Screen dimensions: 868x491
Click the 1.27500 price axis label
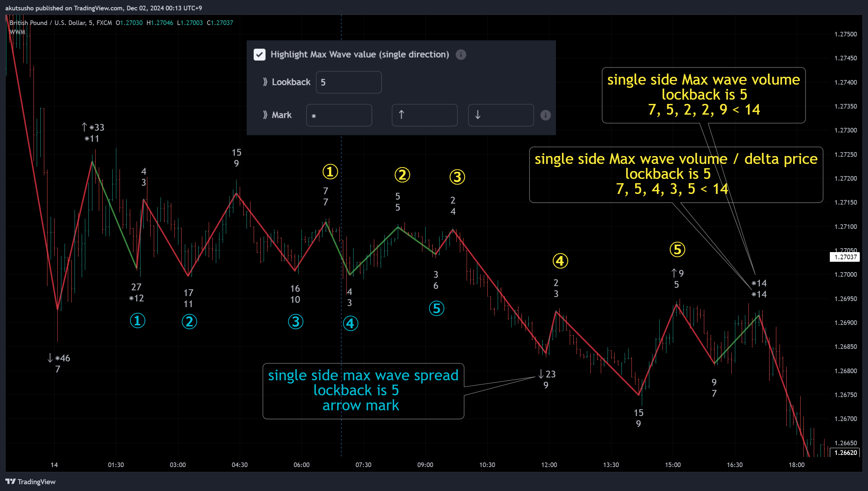tap(846, 34)
